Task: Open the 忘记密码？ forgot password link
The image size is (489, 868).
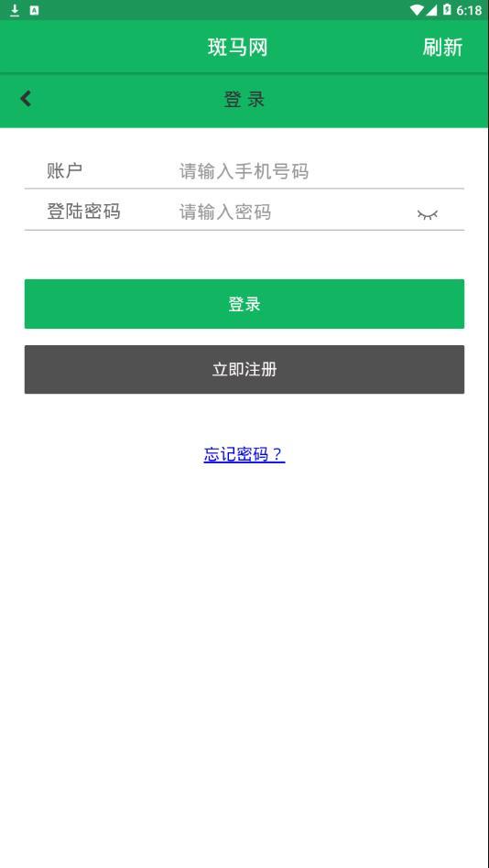Action: 244,454
